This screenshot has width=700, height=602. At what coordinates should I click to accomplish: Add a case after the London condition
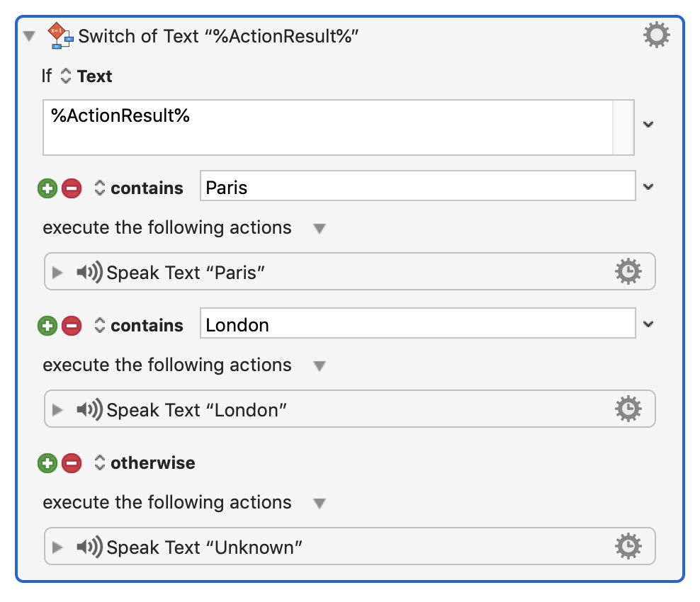pos(47,326)
